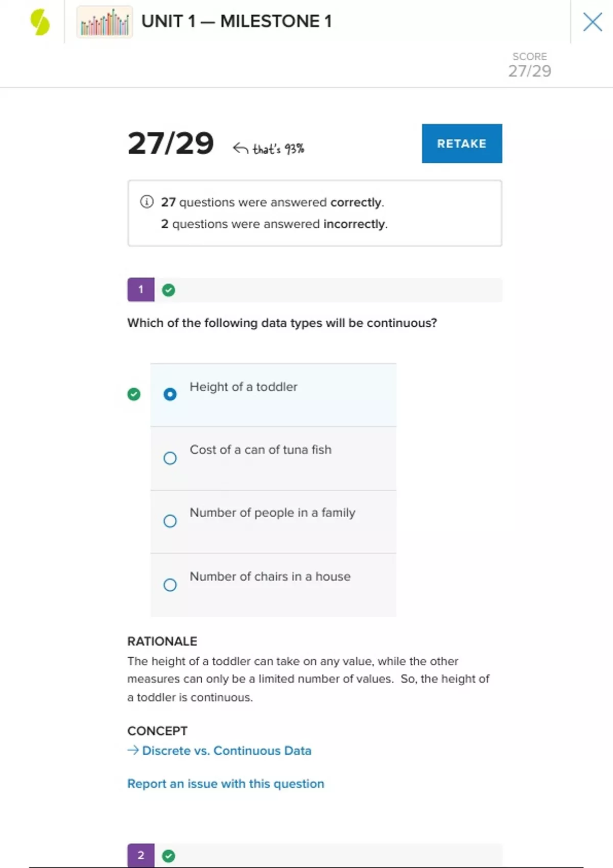Select the Number of chairs in a house option

170,585
